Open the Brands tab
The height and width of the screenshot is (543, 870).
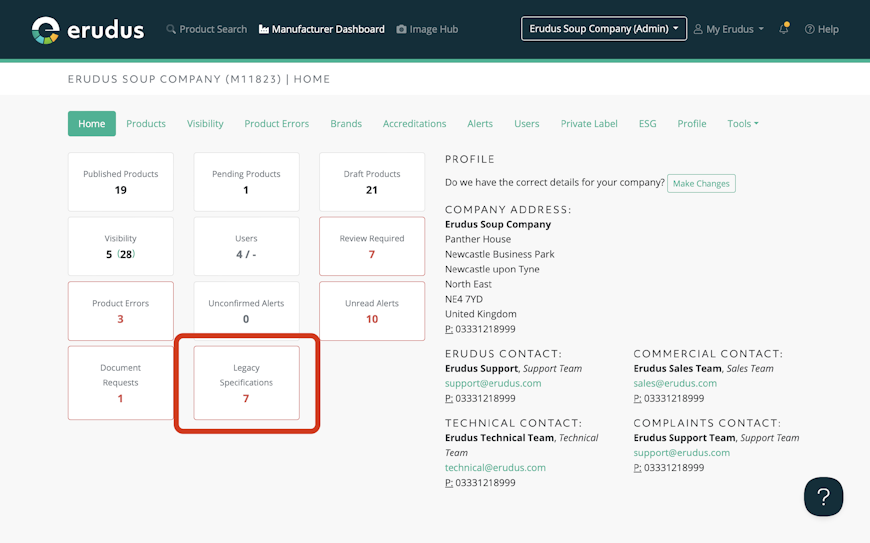(346, 124)
